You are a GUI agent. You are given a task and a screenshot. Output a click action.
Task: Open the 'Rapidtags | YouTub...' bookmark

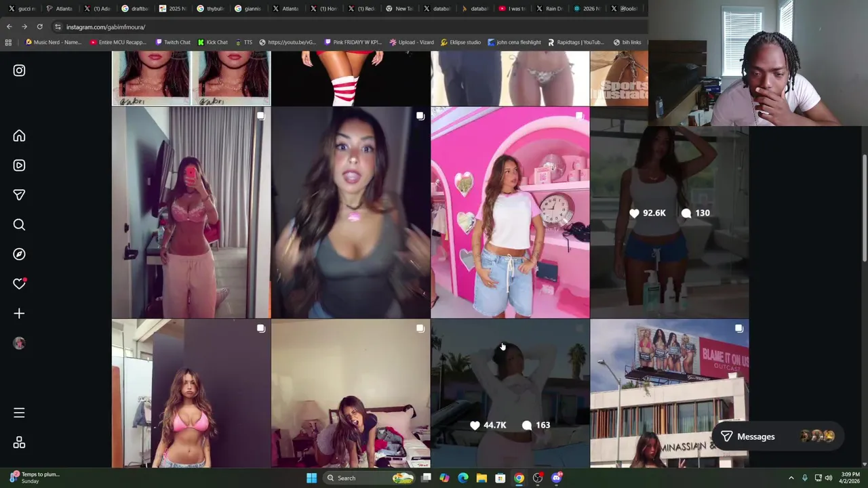[575, 43]
